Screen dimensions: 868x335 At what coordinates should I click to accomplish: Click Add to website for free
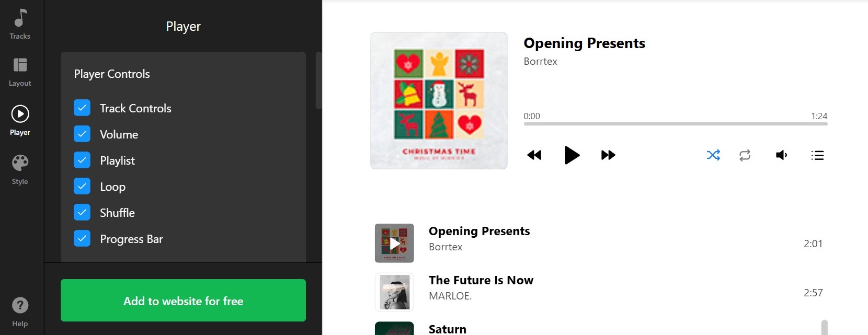click(x=183, y=301)
